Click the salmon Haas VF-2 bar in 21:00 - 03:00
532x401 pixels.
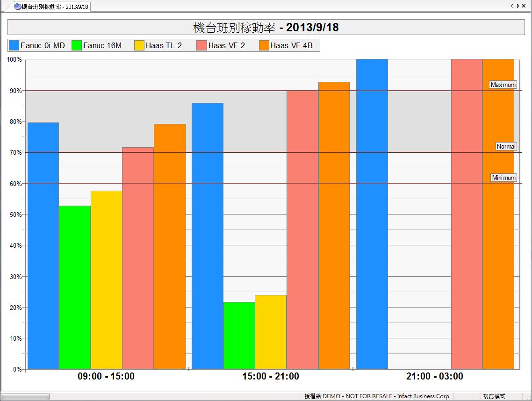(x=467, y=214)
